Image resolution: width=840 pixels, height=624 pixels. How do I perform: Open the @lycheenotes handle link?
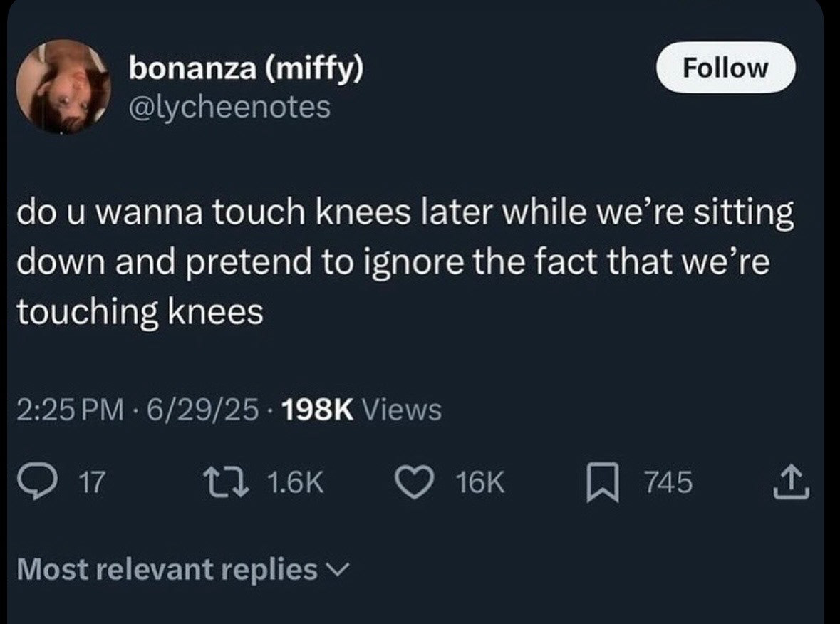[229, 107]
